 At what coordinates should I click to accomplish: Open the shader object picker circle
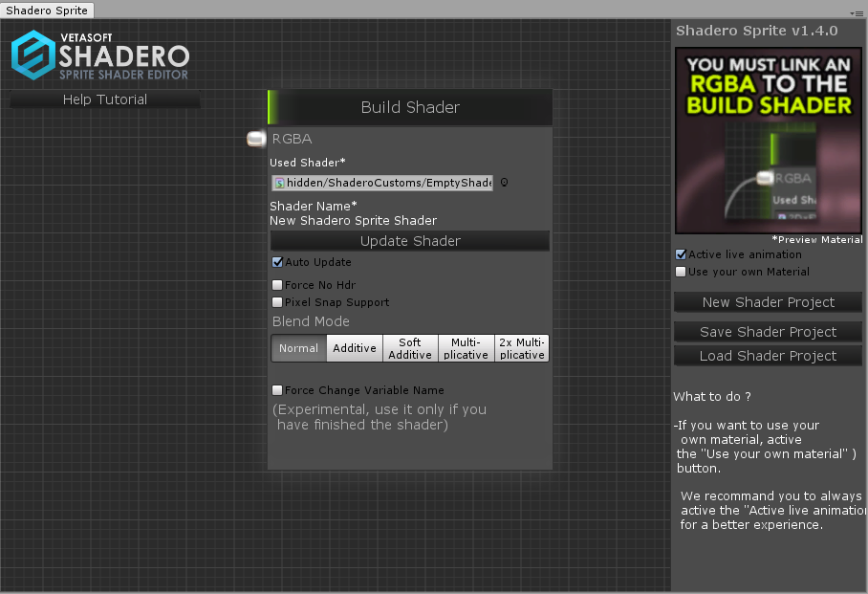tap(505, 183)
